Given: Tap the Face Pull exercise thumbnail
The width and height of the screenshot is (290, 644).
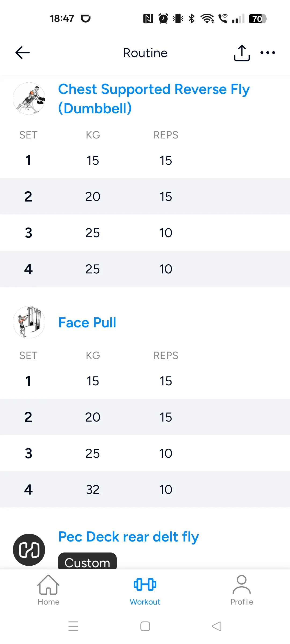Looking at the screenshot, I should pyautogui.click(x=29, y=322).
